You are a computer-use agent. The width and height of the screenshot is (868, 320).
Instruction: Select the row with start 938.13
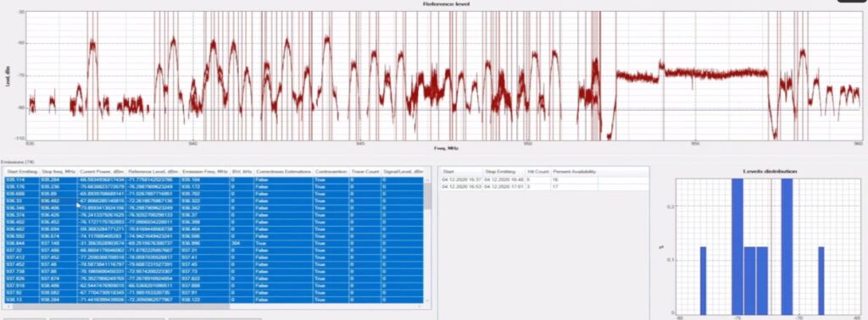pos(214,300)
